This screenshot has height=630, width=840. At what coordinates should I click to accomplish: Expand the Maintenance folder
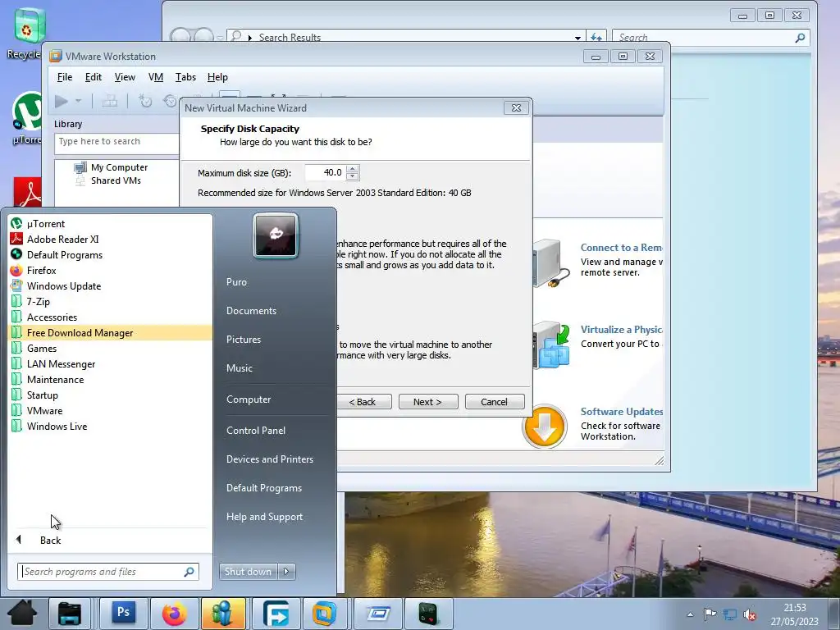pyautogui.click(x=111, y=379)
